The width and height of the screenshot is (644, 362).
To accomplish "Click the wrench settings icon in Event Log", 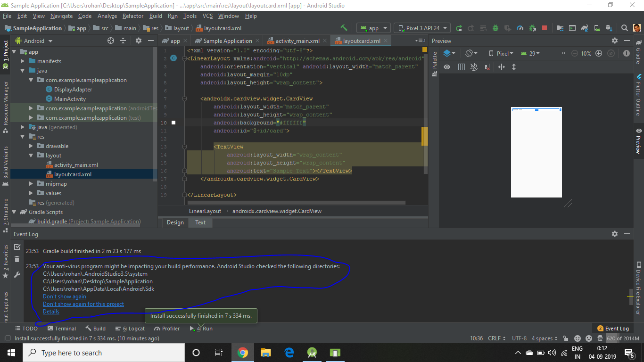I will pyautogui.click(x=17, y=275).
